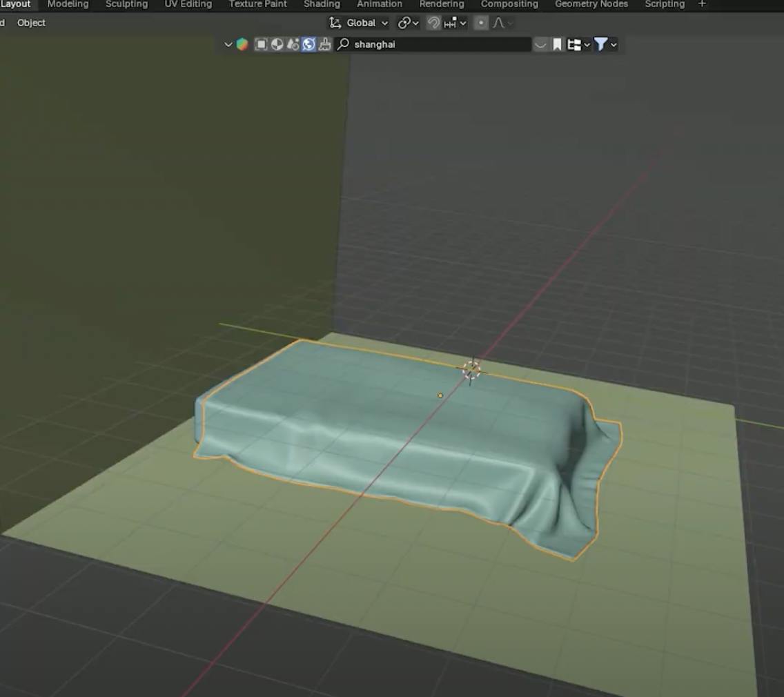This screenshot has height=697, width=784.
Task: Select the materials sphere asset filter
Action: (277, 44)
